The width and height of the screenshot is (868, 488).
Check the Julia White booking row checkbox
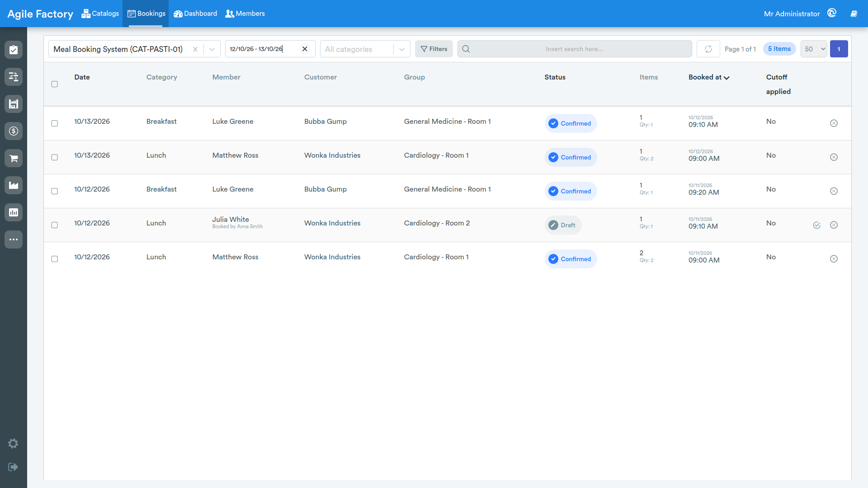pos(55,225)
